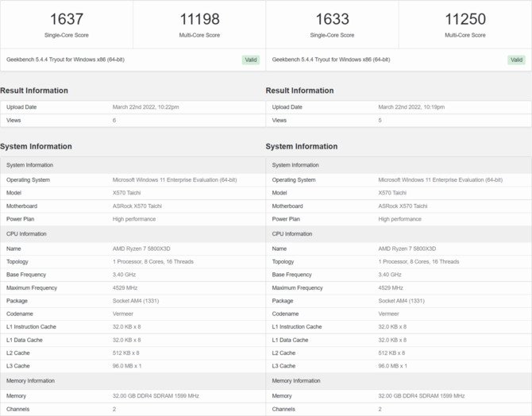Select the topology value in the 1637 result
This screenshot has height=416, width=532.
(153, 262)
